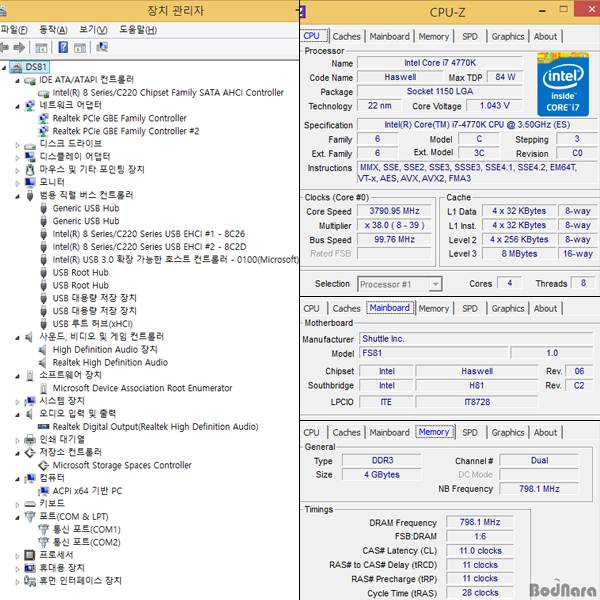Click the 모니터 category monitor icon
The width and height of the screenshot is (600, 600).
point(30,183)
